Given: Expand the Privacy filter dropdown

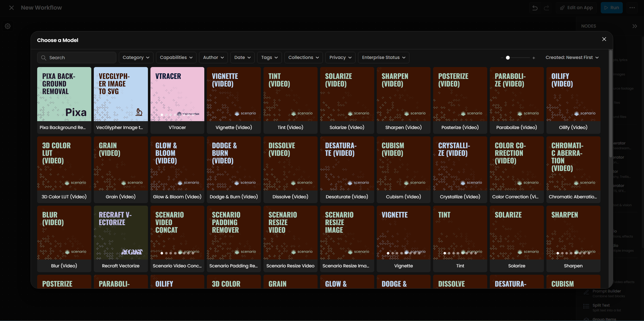Looking at the screenshot, I should (x=340, y=58).
